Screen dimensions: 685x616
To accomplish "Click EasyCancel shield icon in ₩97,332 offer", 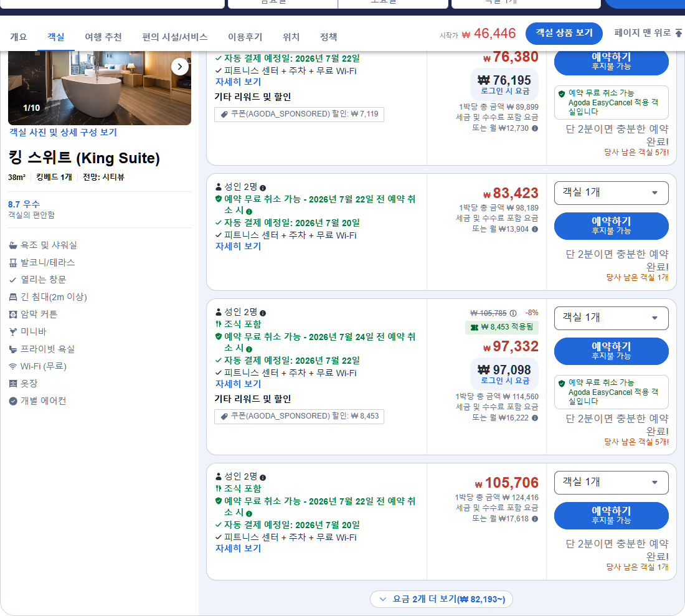I will coord(562,383).
